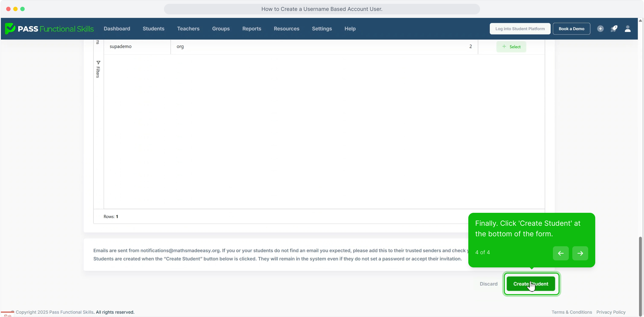Viewport: 644px width, 317px height.
Task: Click the Discard button
Action: pos(488,284)
